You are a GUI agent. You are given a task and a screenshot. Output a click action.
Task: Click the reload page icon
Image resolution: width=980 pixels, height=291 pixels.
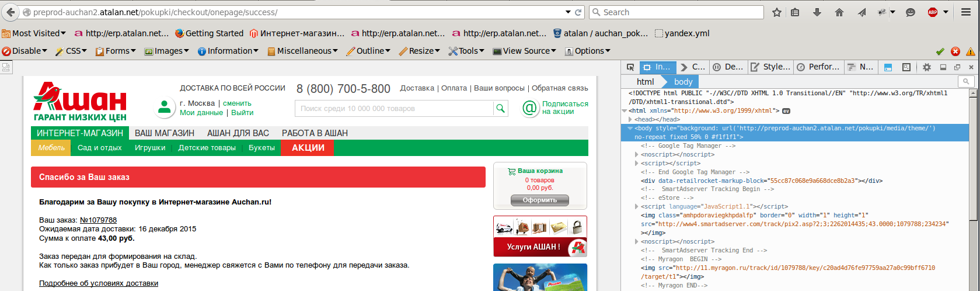tap(578, 12)
